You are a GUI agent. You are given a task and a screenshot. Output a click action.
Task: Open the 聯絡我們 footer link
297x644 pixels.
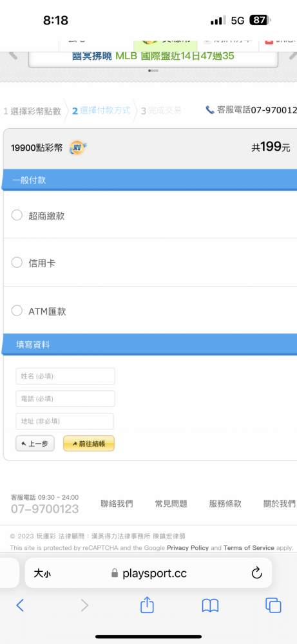point(117,504)
